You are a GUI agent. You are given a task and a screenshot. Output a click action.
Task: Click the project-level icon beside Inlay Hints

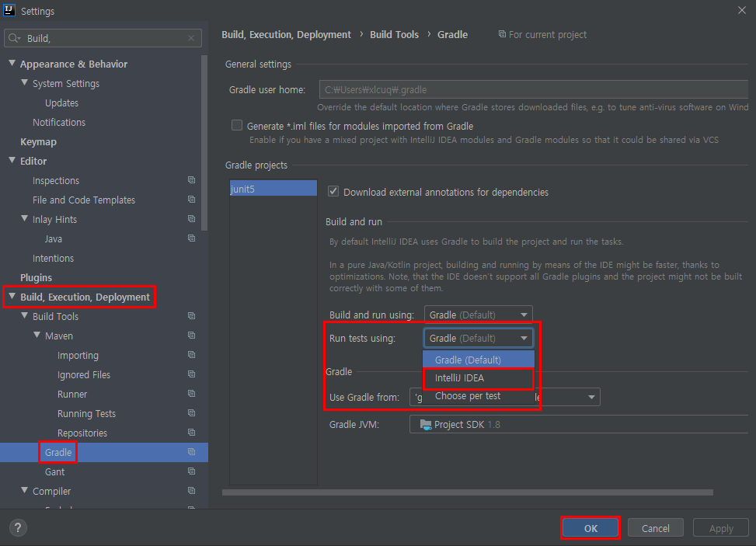click(191, 219)
